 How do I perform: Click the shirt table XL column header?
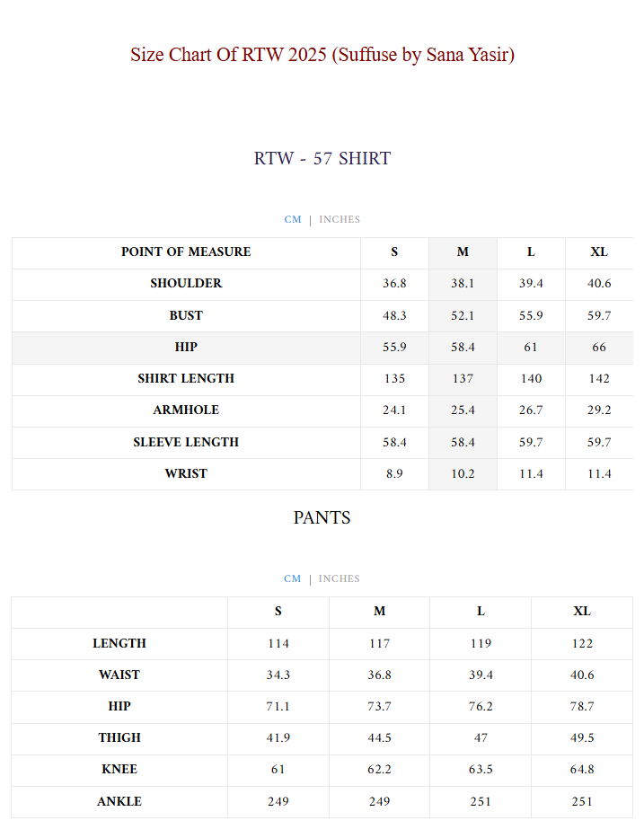599,252
